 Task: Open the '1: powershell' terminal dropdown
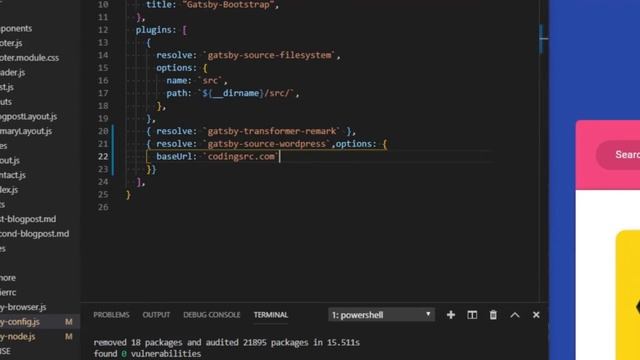click(x=381, y=315)
